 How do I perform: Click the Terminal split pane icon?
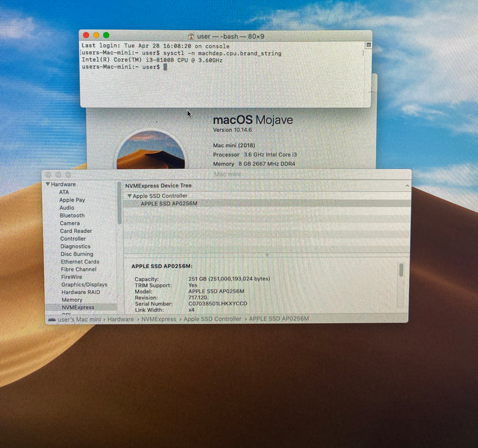click(x=368, y=45)
